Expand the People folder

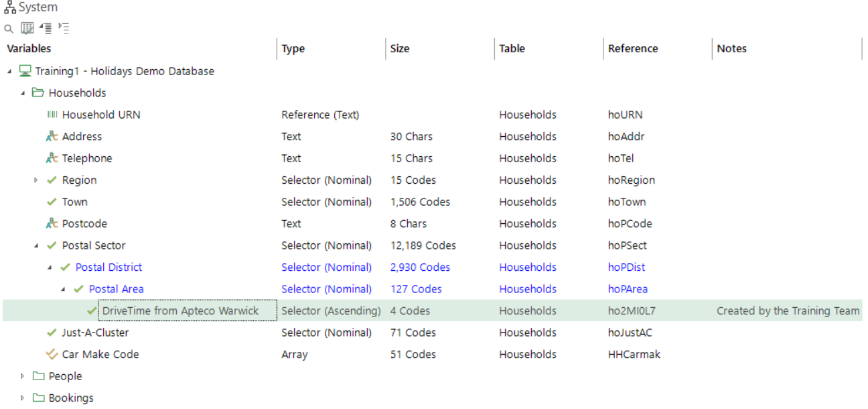pyautogui.click(x=23, y=376)
